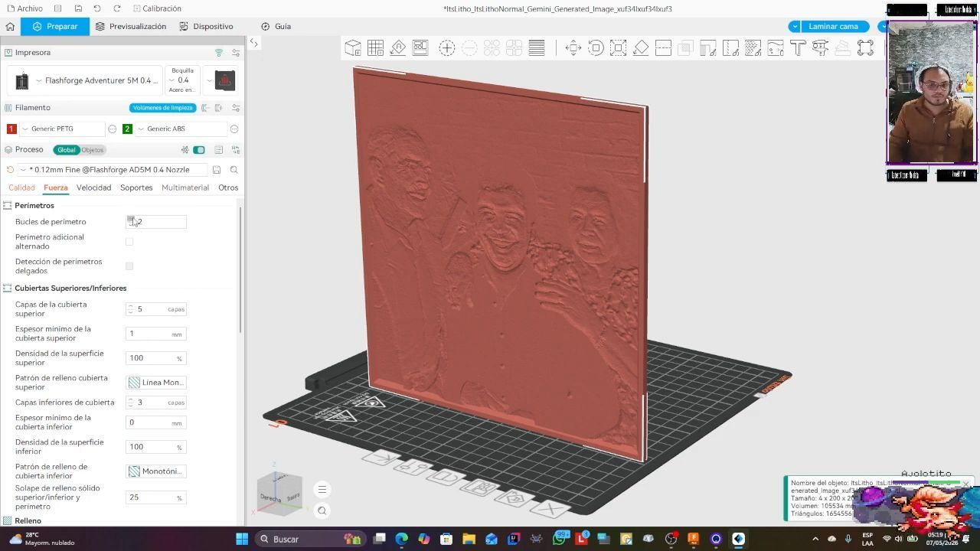Click the Add instance plus icon
This screenshot has width=980, height=551.
(447, 48)
